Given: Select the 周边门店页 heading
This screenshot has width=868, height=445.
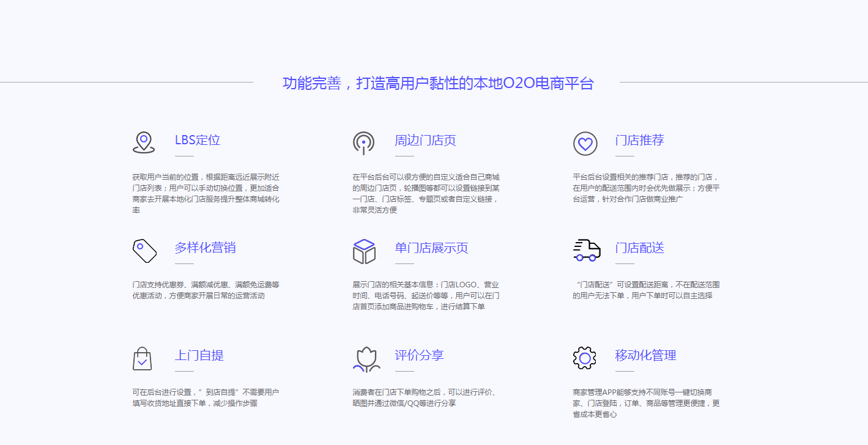Looking at the screenshot, I should (425, 141).
